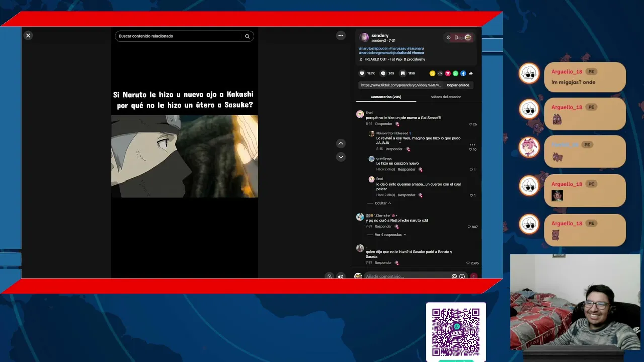The image size is (644, 362).
Task: Collapse replies with Ocultar
Action: (383, 203)
